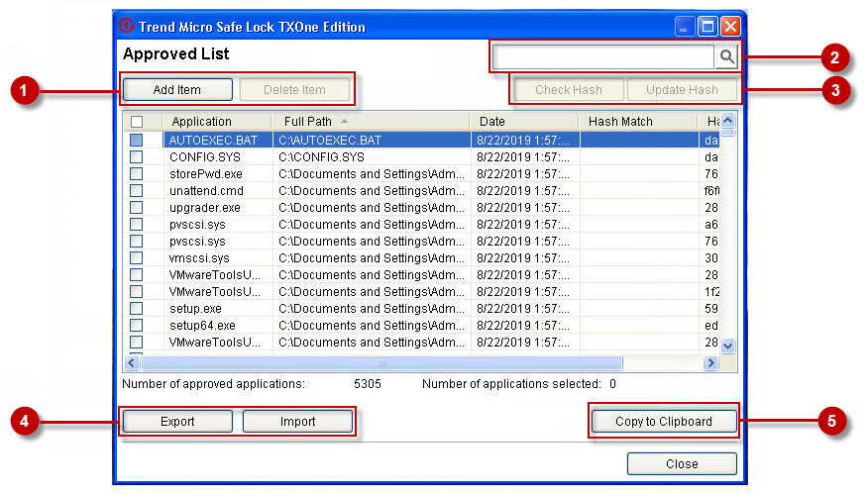The width and height of the screenshot is (868, 495).
Task: Click the Export button
Action: tap(177, 422)
